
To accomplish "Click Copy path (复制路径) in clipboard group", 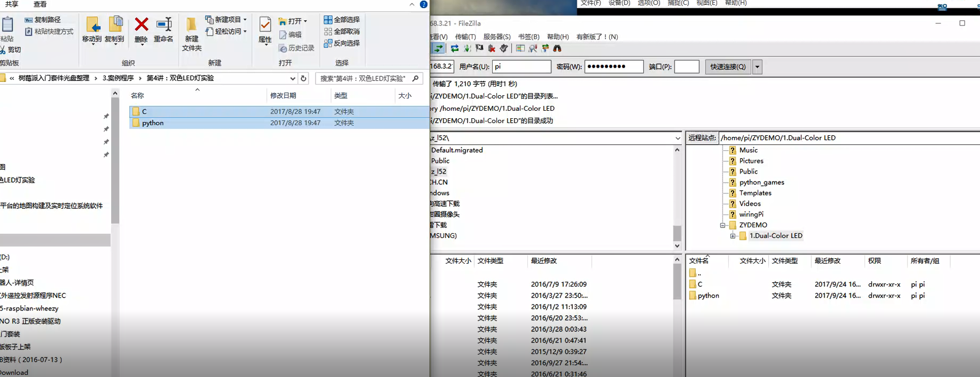I will point(43,20).
